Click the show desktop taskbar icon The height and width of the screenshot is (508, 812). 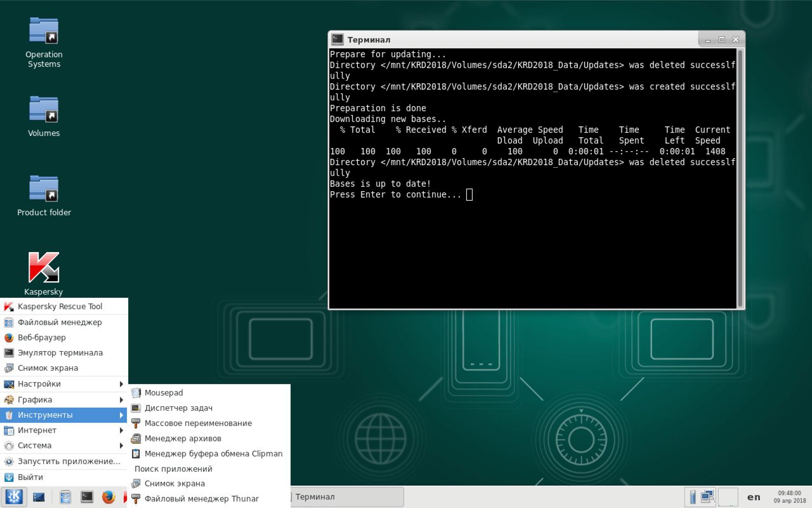point(39,497)
